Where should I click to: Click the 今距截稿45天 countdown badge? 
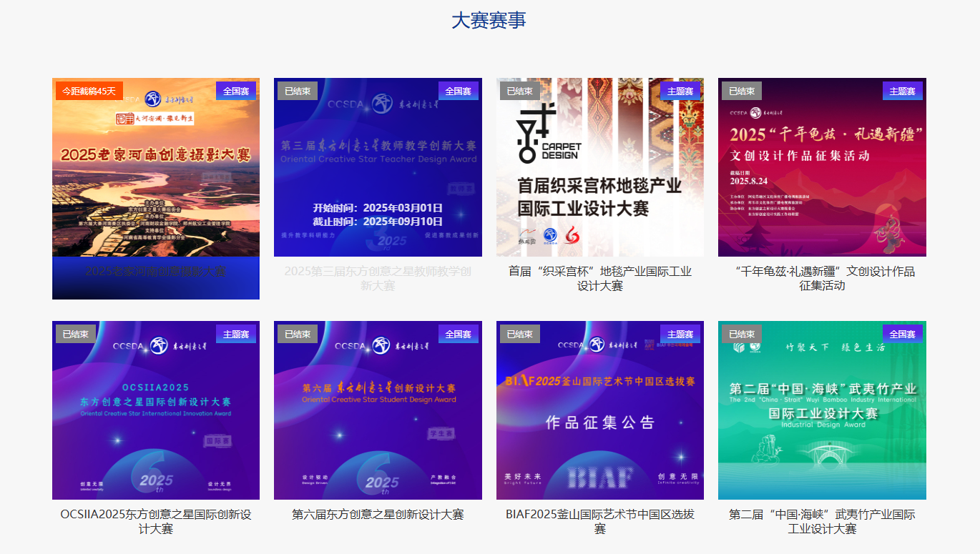click(89, 91)
